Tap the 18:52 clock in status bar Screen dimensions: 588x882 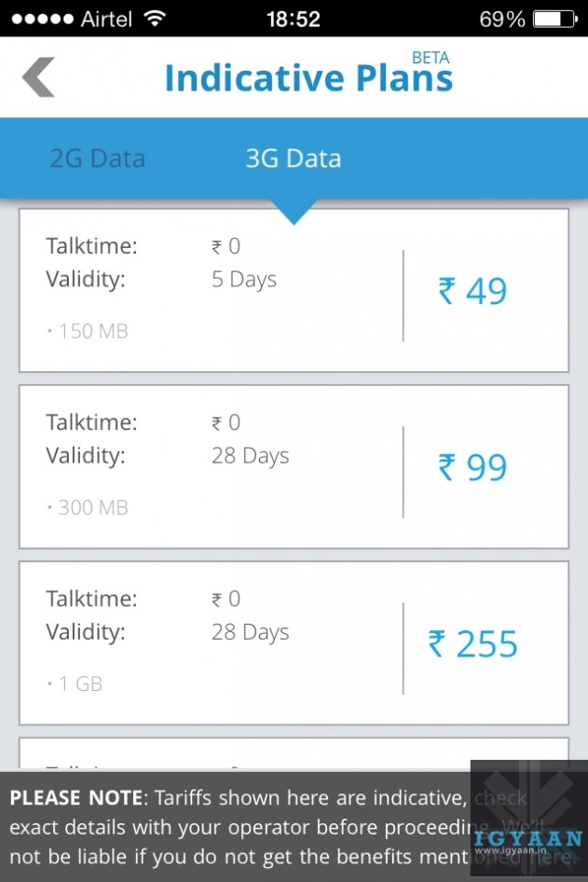(x=293, y=19)
